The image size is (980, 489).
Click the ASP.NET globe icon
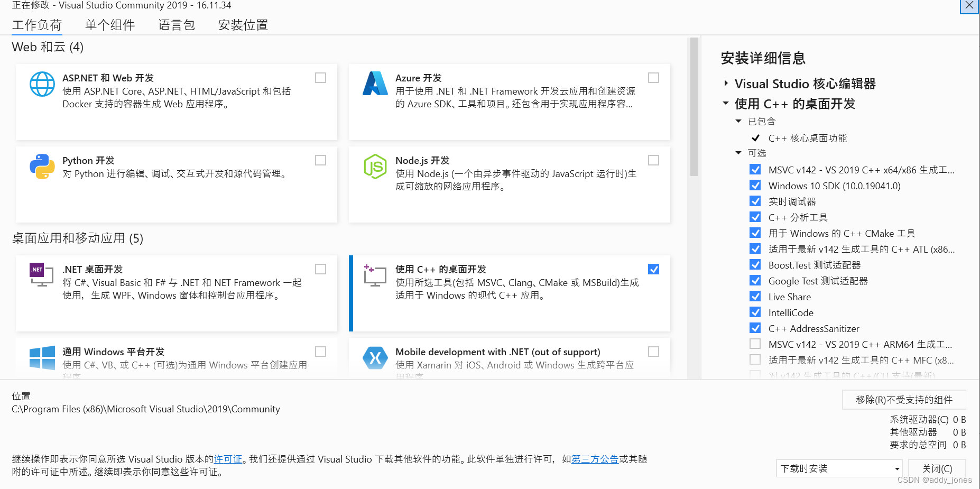tap(42, 84)
